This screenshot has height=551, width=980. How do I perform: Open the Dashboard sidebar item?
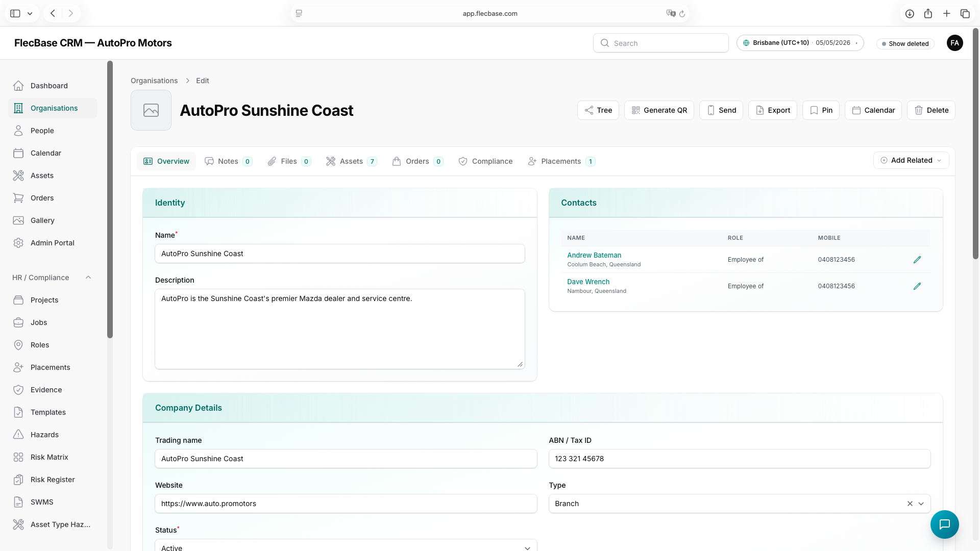tap(53, 86)
